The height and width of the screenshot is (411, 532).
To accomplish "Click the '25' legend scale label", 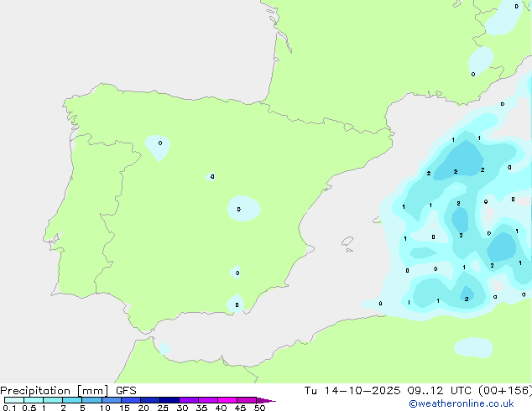I will (163, 408).
